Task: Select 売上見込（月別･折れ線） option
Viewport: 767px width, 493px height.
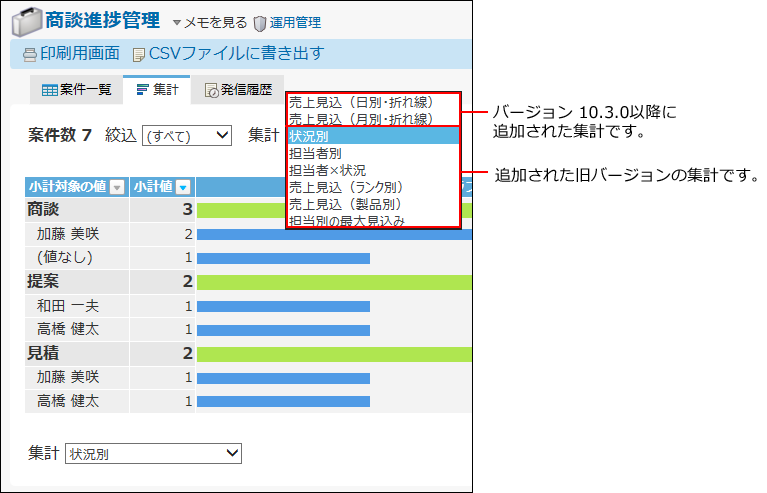Action: 373,119
